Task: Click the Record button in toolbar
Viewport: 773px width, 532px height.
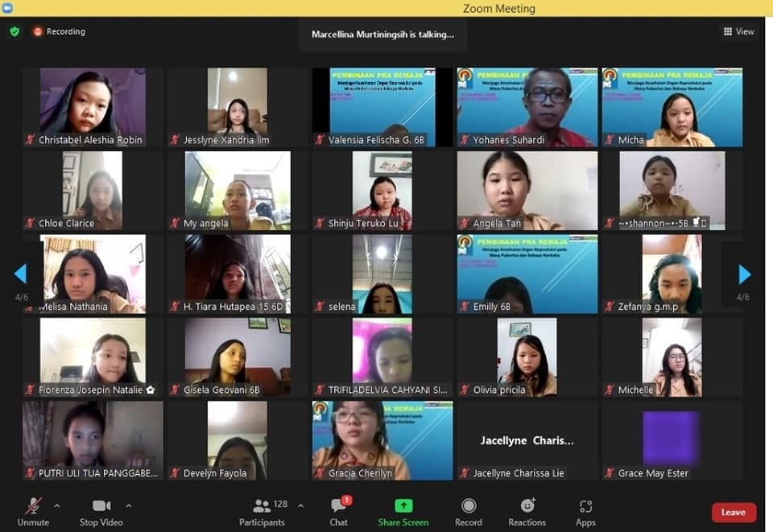Action: click(x=468, y=506)
